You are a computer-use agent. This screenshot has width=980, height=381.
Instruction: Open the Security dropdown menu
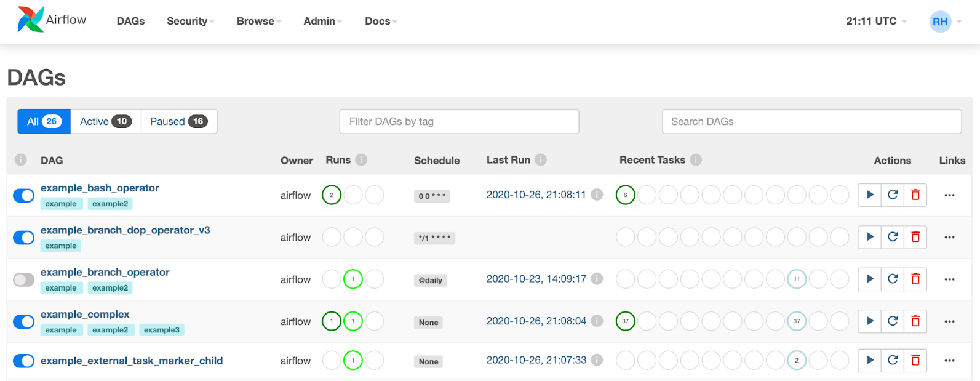[x=190, y=21]
